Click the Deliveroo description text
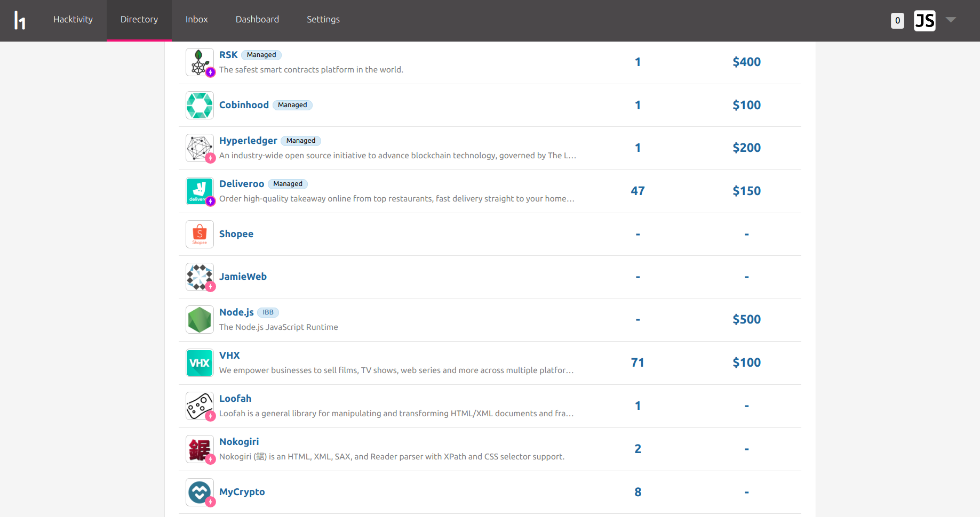Image resolution: width=980 pixels, height=517 pixels. 397,199
